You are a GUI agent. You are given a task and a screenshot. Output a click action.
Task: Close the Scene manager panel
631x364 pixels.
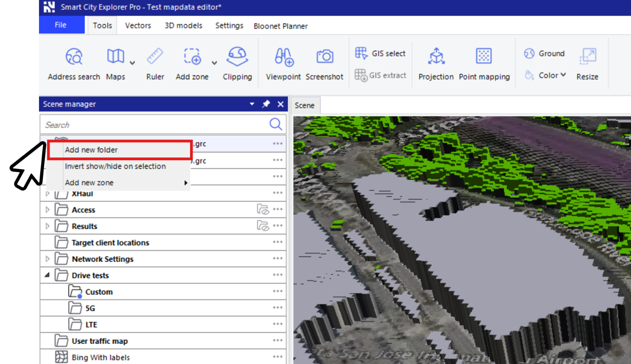pyautogui.click(x=281, y=104)
